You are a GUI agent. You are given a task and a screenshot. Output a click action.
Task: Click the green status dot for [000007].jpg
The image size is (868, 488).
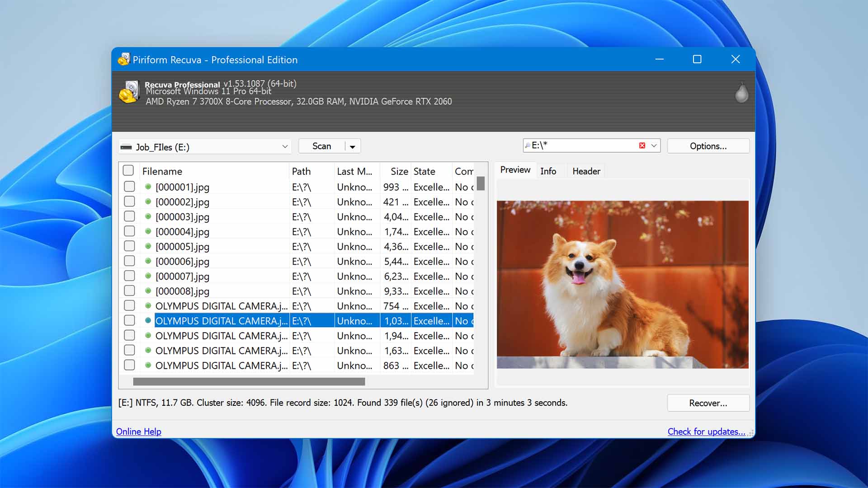148,276
